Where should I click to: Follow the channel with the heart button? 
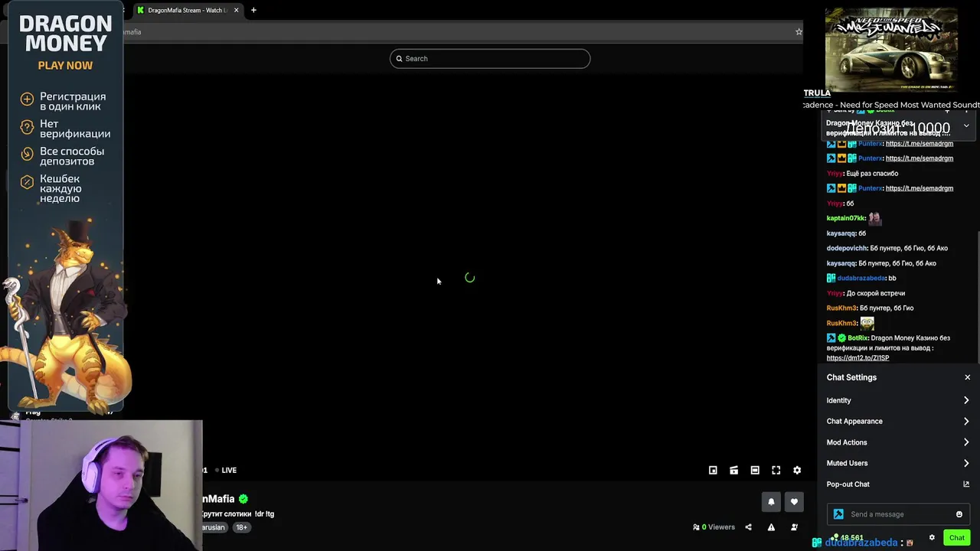[794, 502]
